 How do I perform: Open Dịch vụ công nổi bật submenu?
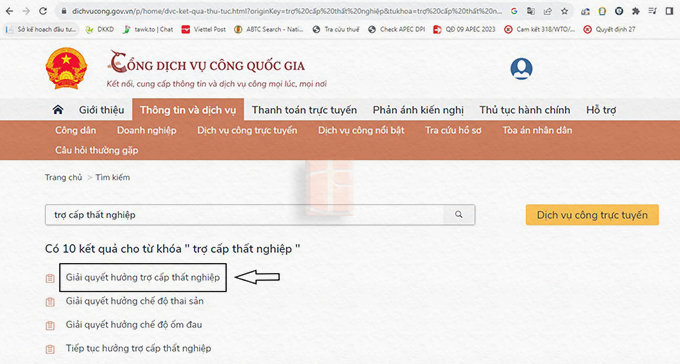point(361,130)
